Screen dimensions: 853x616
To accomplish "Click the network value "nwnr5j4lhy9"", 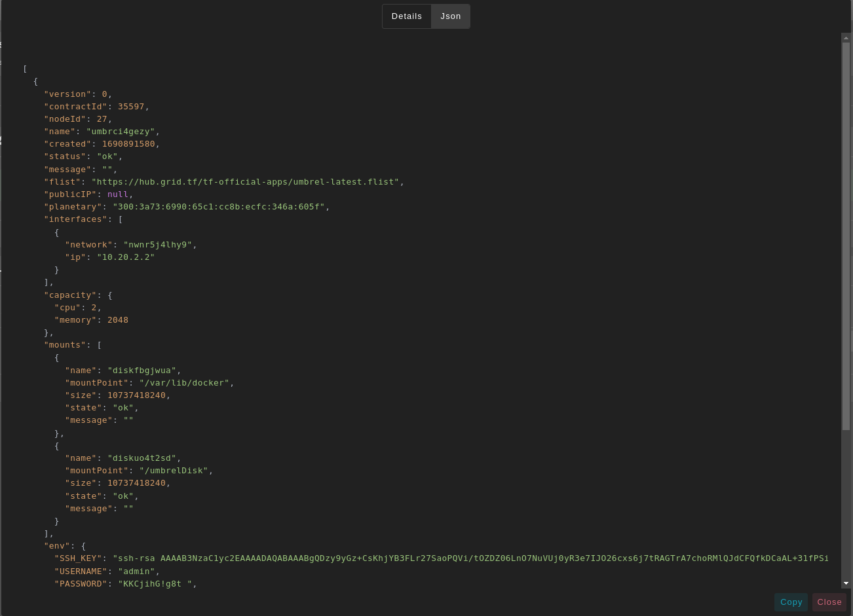I will pos(158,245).
